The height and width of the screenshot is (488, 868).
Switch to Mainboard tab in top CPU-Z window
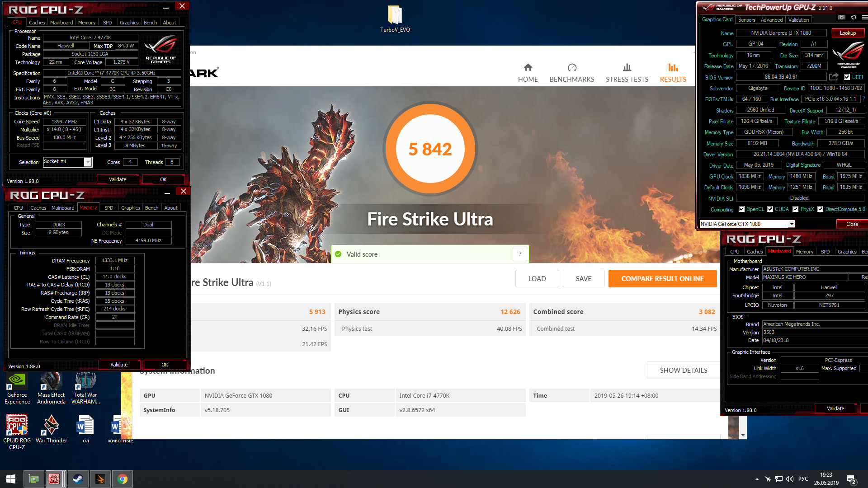(x=61, y=23)
